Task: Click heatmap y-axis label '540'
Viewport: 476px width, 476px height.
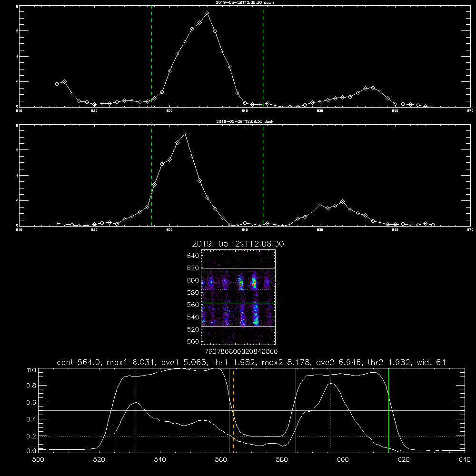Action: click(x=193, y=317)
